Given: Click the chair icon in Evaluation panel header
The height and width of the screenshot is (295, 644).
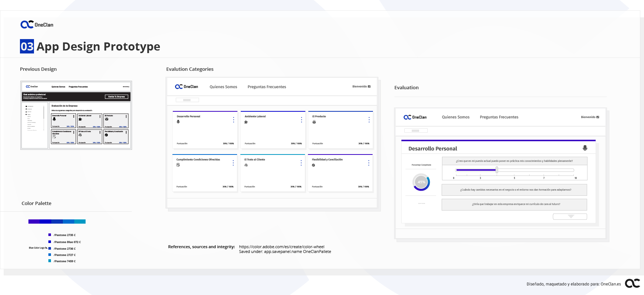Looking at the screenshot, I should point(585,148).
